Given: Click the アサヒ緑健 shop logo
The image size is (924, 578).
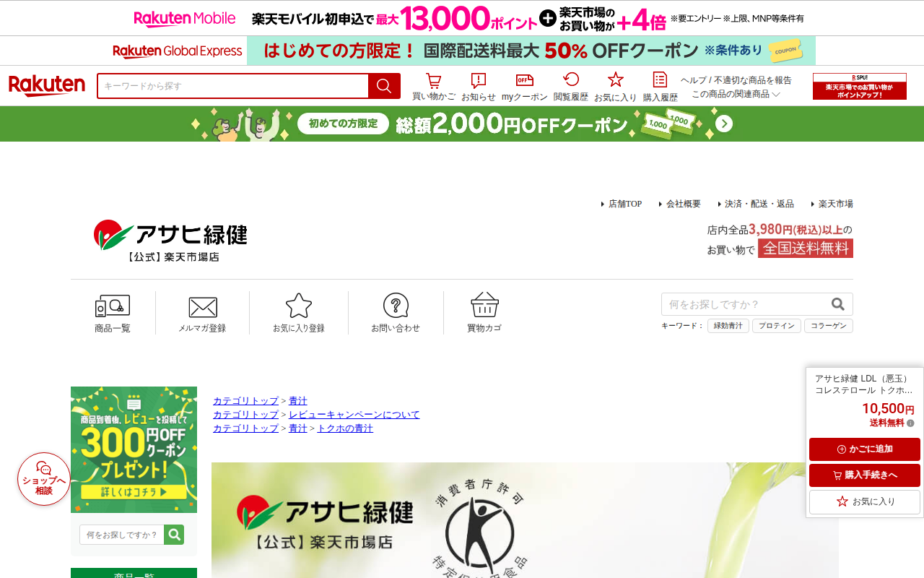Looking at the screenshot, I should pyautogui.click(x=170, y=241).
